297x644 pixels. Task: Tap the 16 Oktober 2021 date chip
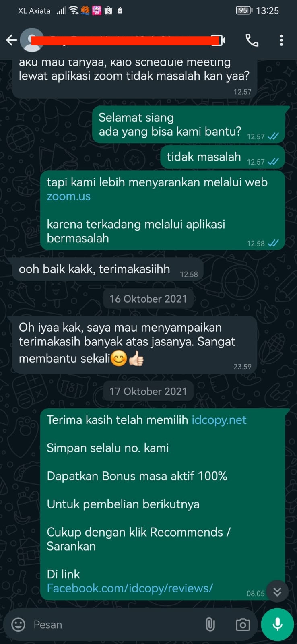tap(148, 299)
